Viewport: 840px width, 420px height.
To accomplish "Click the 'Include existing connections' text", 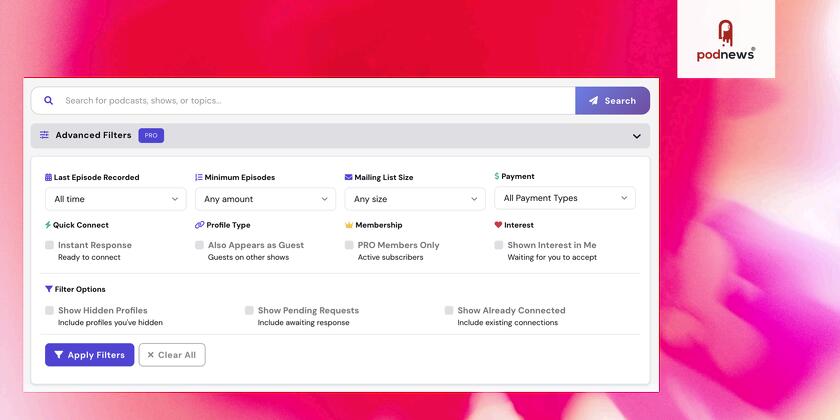I will pos(508,322).
